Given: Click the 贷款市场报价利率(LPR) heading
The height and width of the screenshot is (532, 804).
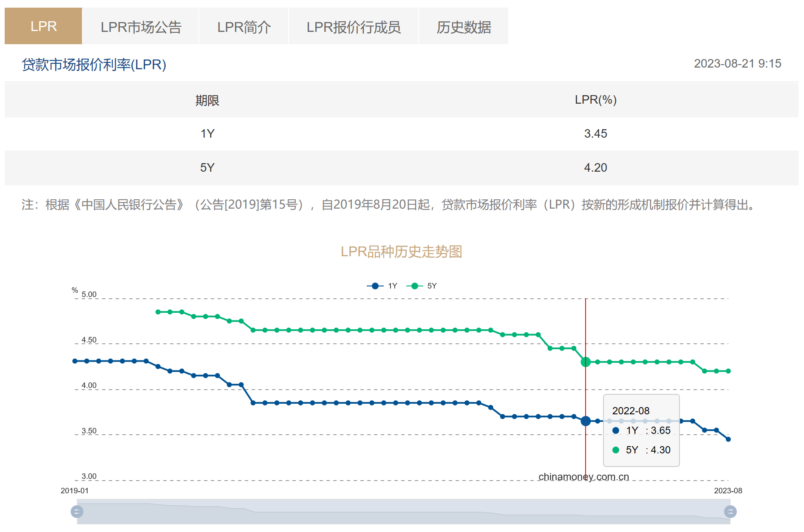Looking at the screenshot, I should click(94, 65).
